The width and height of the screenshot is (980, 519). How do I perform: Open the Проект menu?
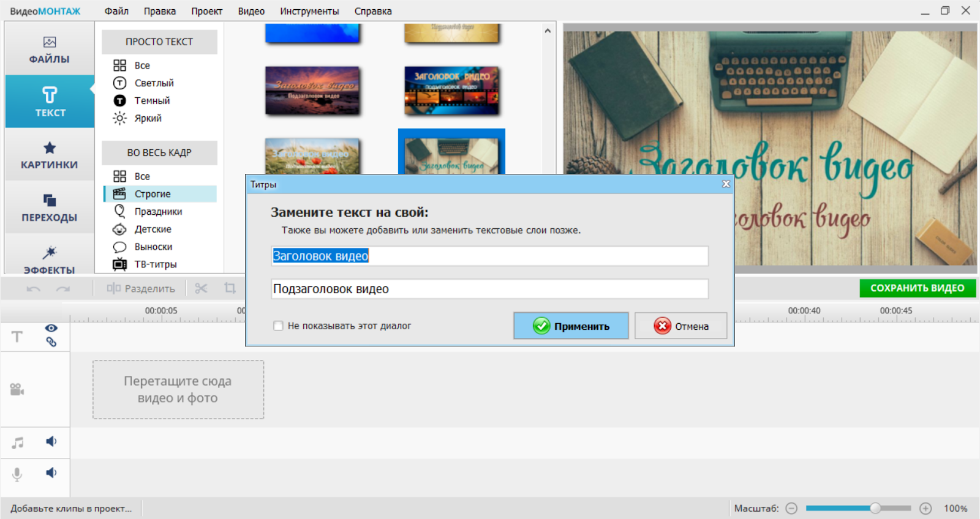click(x=206, y=11)
